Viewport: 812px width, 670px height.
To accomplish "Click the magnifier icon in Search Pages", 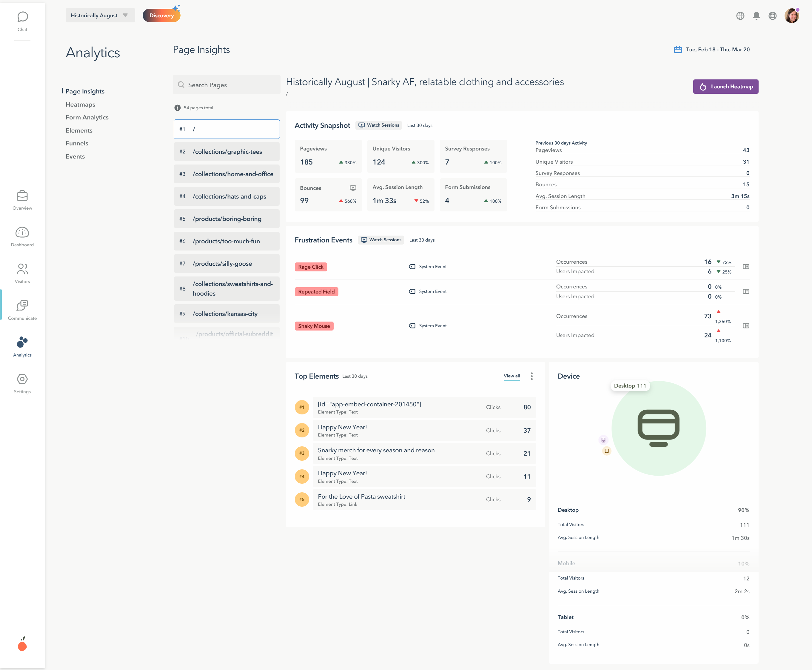I will click(x=181, y=85).
